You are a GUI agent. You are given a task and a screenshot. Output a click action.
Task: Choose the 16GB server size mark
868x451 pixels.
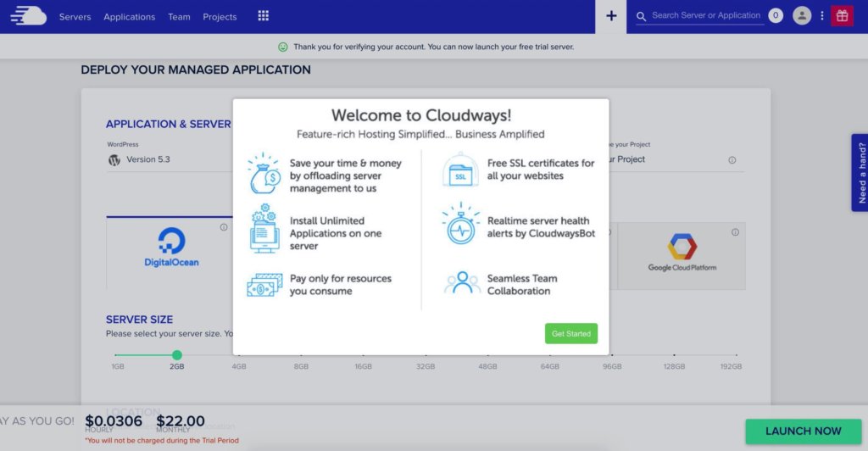pyautogui.click(x=363, y=366)
